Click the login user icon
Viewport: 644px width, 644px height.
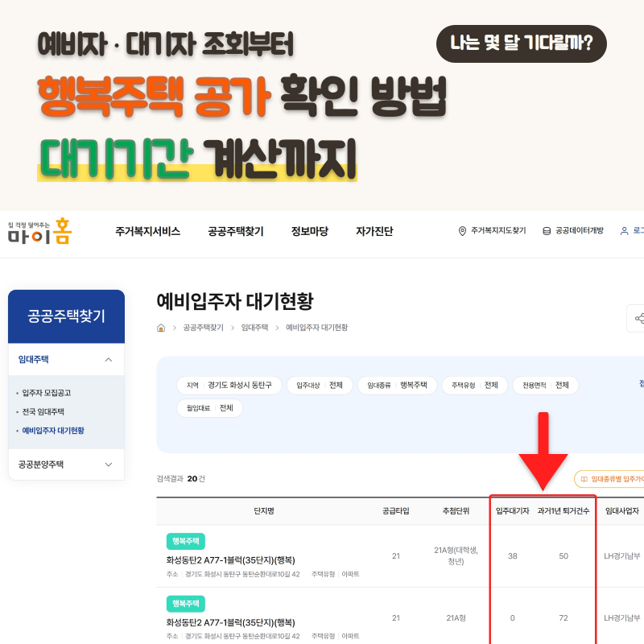[625, 231]
